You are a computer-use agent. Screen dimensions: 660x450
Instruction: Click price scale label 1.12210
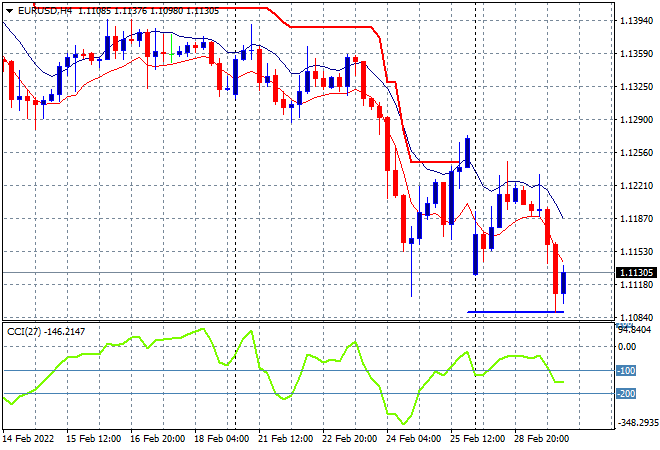(x=636, y=186)
